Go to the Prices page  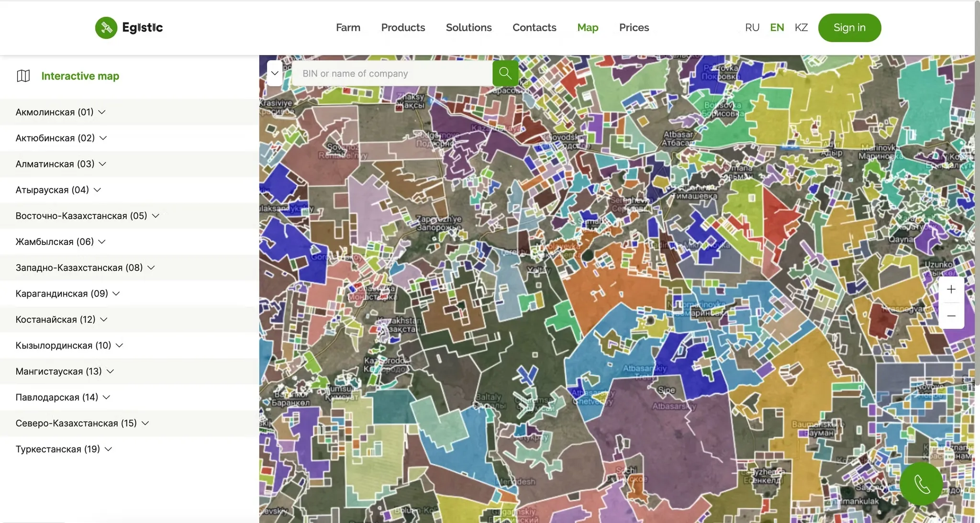(x=634, y=28)
